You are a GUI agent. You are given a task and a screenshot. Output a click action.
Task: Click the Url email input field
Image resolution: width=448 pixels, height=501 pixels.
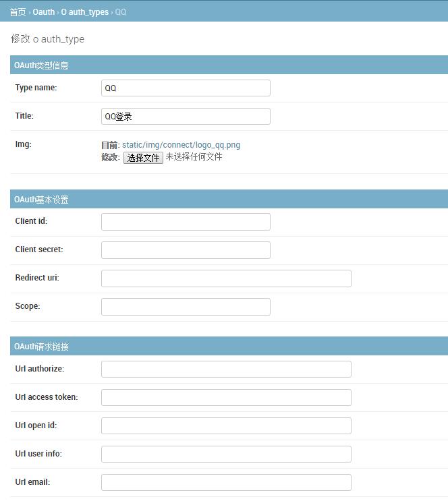pos(226,483)
